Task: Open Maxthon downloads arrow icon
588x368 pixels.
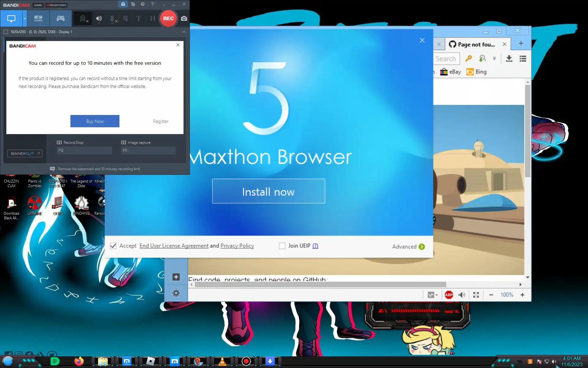Action: pos(509,59)
